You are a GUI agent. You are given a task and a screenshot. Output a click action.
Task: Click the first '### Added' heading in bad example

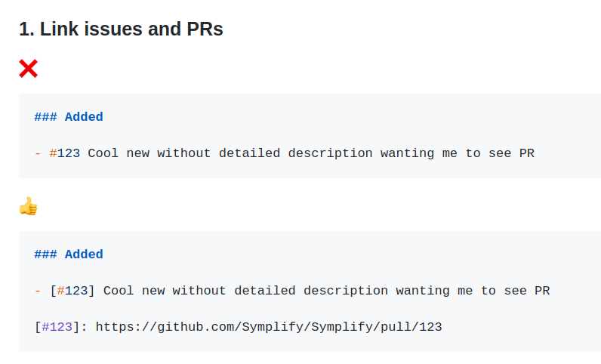coord(69,116)
